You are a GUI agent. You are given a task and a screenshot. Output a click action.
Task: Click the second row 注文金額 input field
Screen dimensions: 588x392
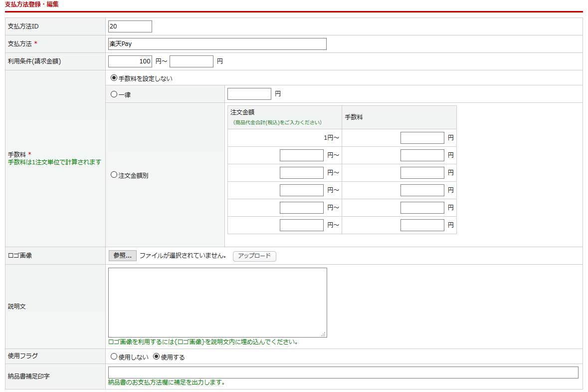pos(302,155)
